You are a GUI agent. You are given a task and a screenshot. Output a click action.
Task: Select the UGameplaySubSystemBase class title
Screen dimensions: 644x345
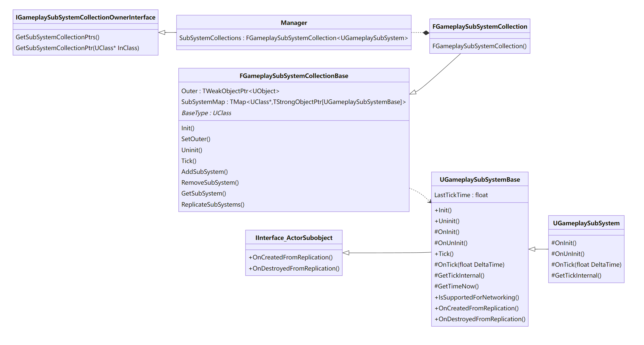[x=479, y=180]
